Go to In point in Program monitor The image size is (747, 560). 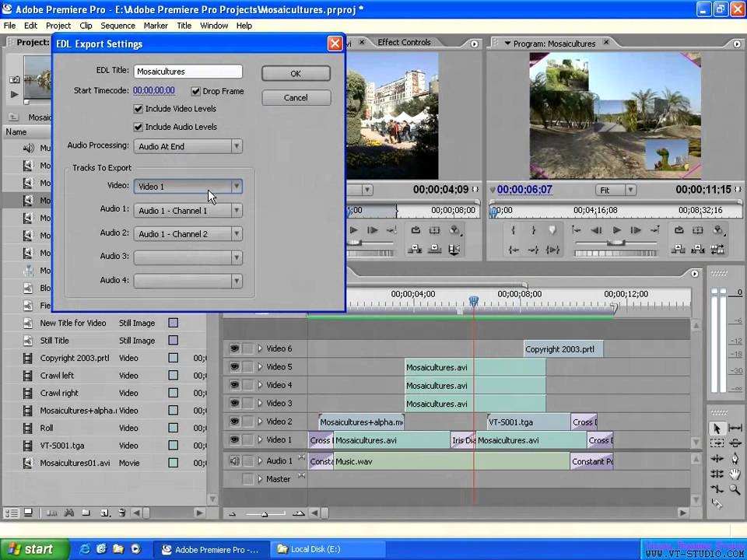tap(514, 250)
